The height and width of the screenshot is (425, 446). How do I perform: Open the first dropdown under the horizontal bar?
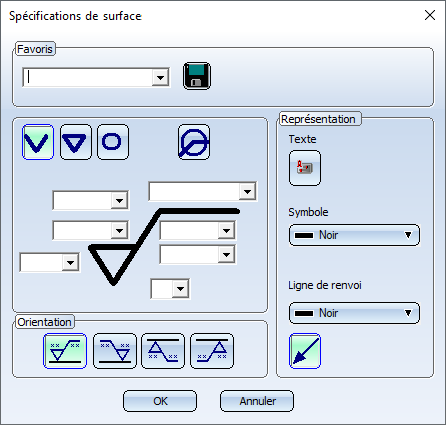[226, 230]
